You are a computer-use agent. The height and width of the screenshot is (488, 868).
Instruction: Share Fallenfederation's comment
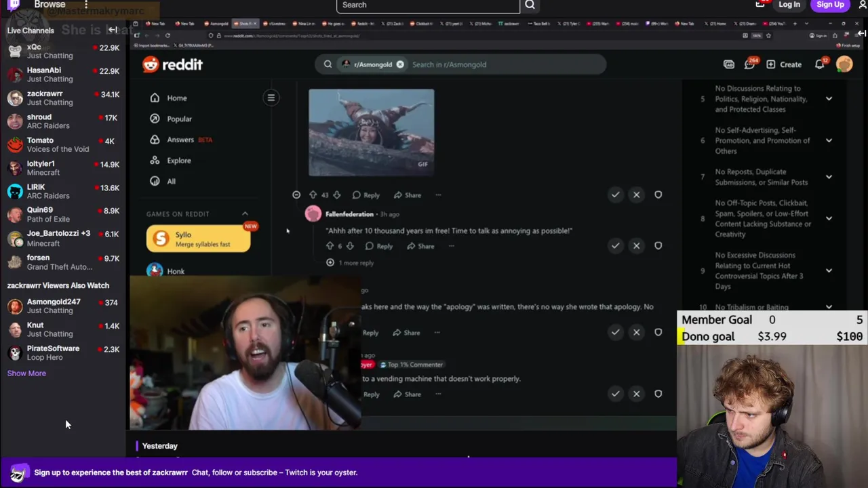point(420,246)
